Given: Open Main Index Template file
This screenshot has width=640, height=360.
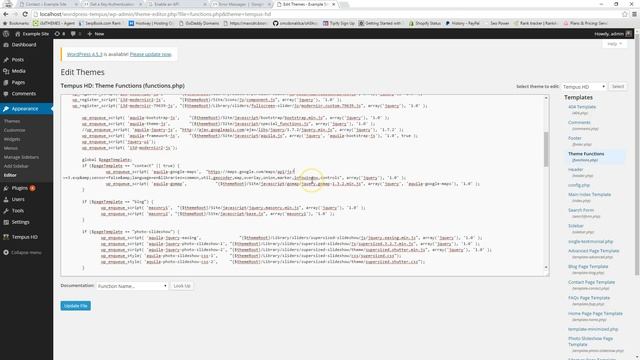Looking at the screenshot, I should click(589, 195).
